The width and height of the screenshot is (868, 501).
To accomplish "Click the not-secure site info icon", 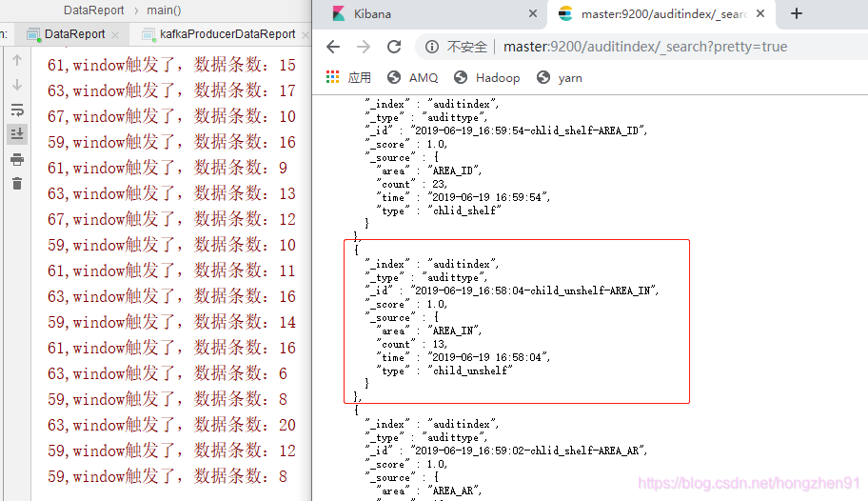I will point(432,47).
